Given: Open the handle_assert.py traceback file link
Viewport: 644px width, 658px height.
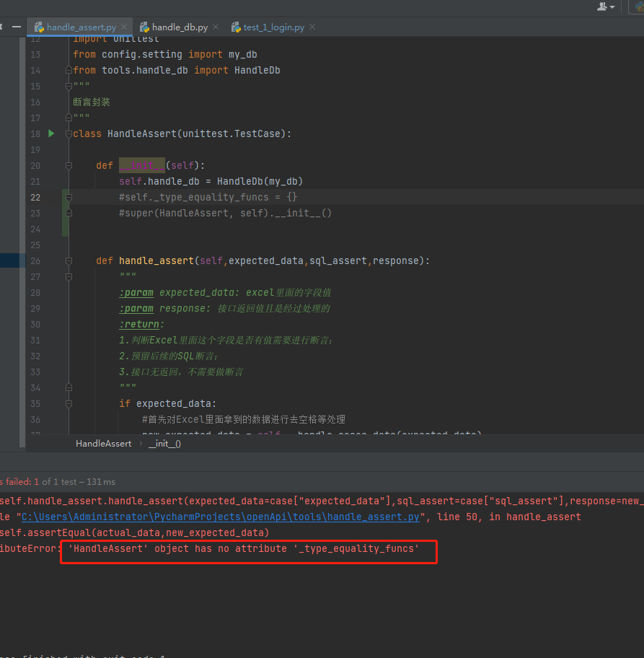Looking at the screenshot, I should pyautogui.click(x=220, y=517).
